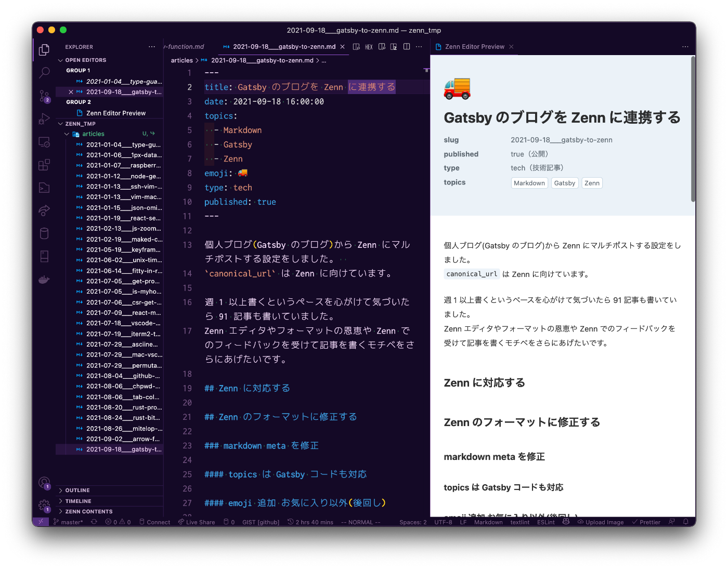Click Spaces: 2 indentation setting

point(413,522)
